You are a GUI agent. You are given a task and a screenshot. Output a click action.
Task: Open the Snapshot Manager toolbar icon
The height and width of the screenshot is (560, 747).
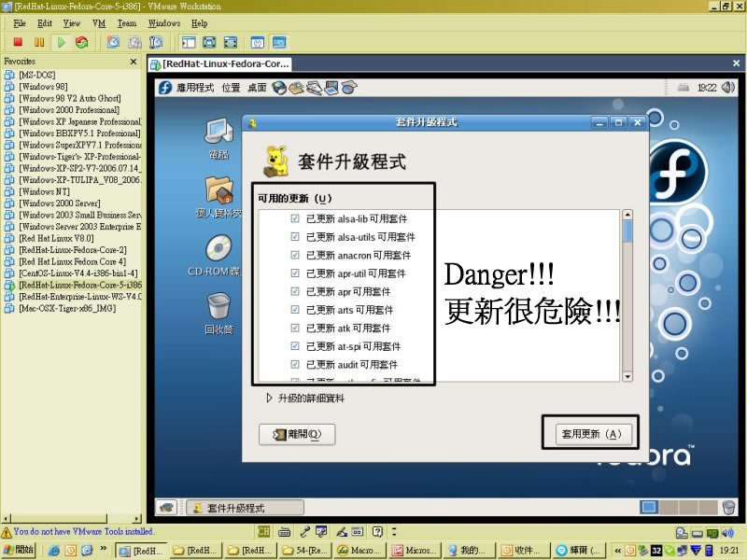pos(156,42)
